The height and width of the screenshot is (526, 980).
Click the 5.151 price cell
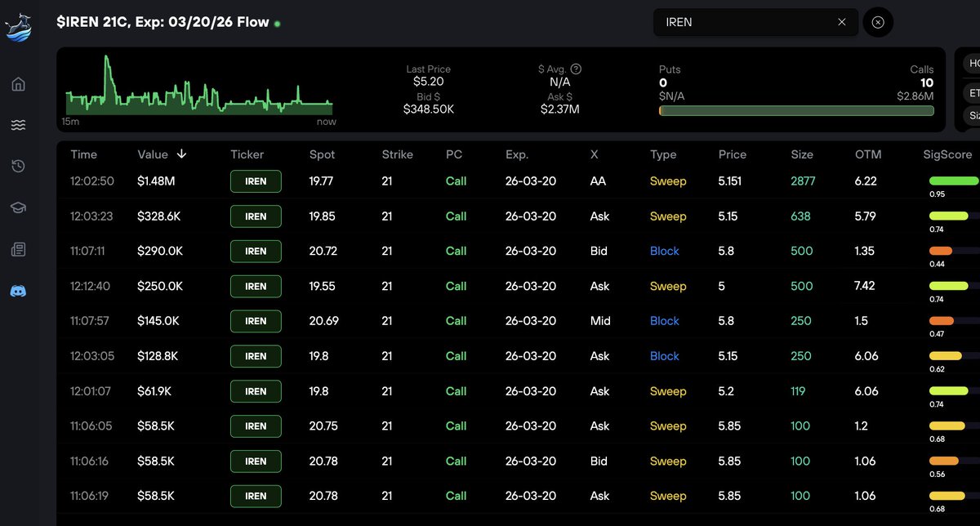click(730, 181)
